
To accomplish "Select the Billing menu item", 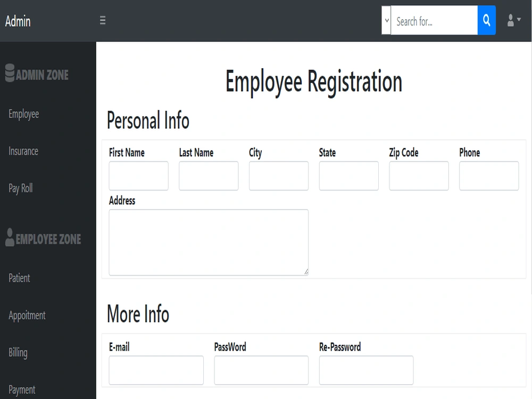I will coord(17,353).
